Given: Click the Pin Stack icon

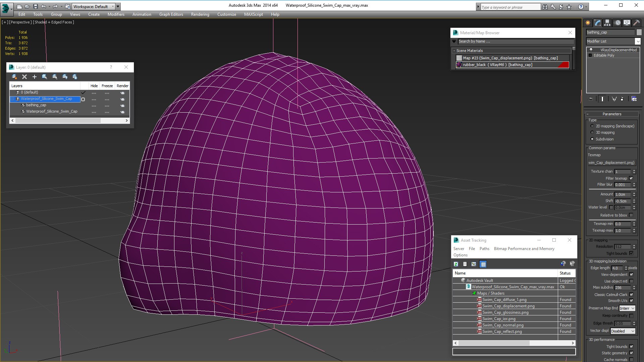Looking at the screenshot, I should pos(591,99).
